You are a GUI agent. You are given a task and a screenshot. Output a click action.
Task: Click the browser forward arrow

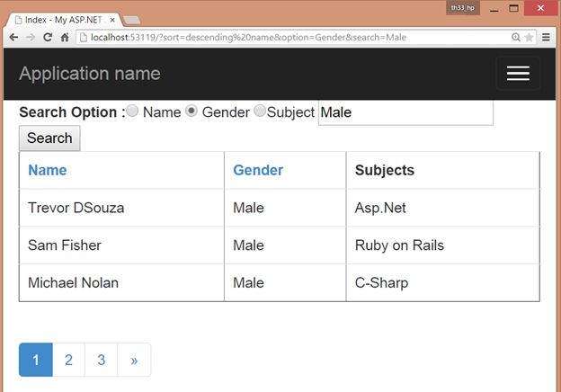pyautogui.click(x=31, y=37)
